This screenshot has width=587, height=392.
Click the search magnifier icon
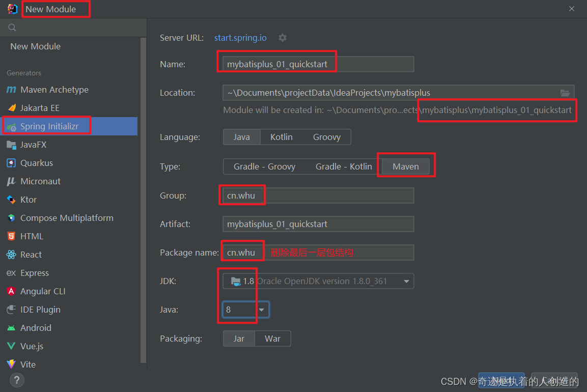tap(12, 27)
